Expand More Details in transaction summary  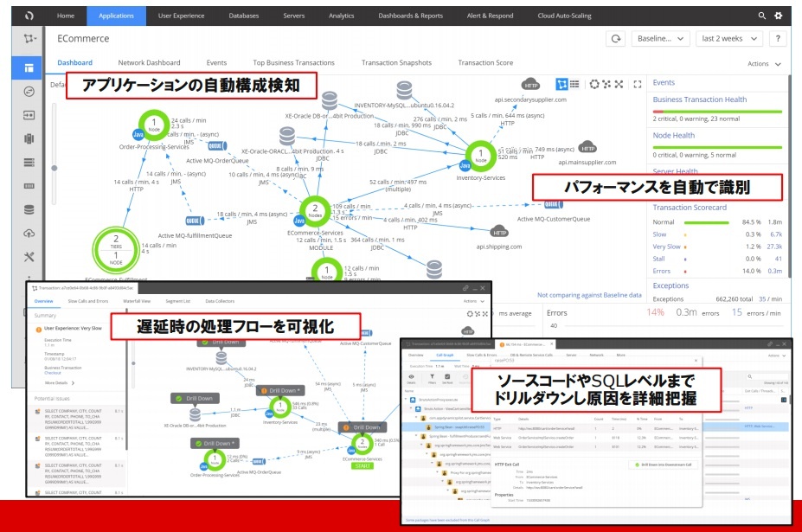click(60, 382)
